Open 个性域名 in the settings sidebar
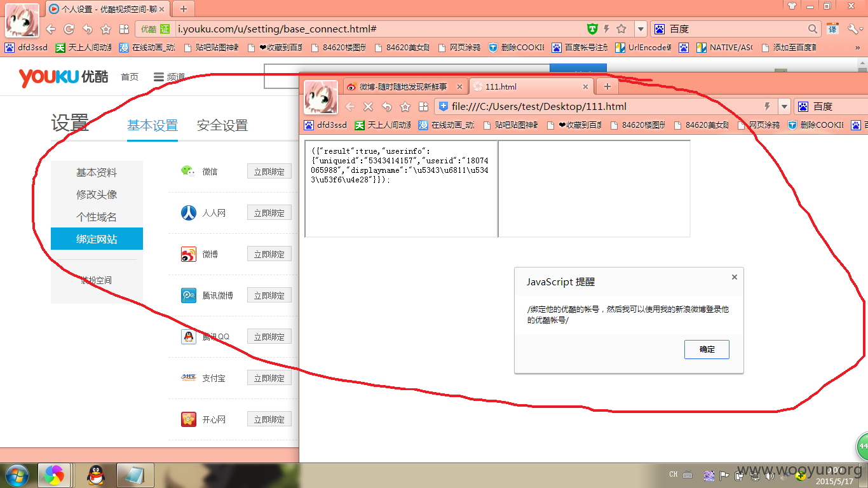The width and height of the screenshot is (868, 488). coord(97,217)
